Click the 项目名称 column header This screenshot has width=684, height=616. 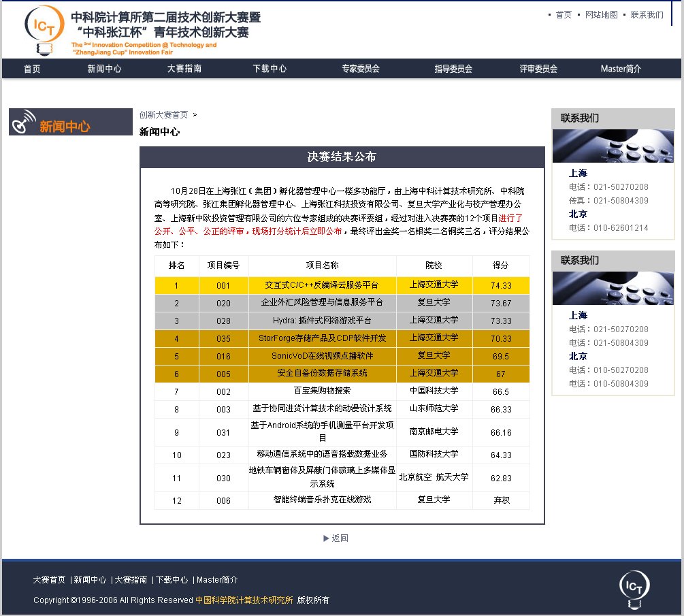(x=323, y=265)
